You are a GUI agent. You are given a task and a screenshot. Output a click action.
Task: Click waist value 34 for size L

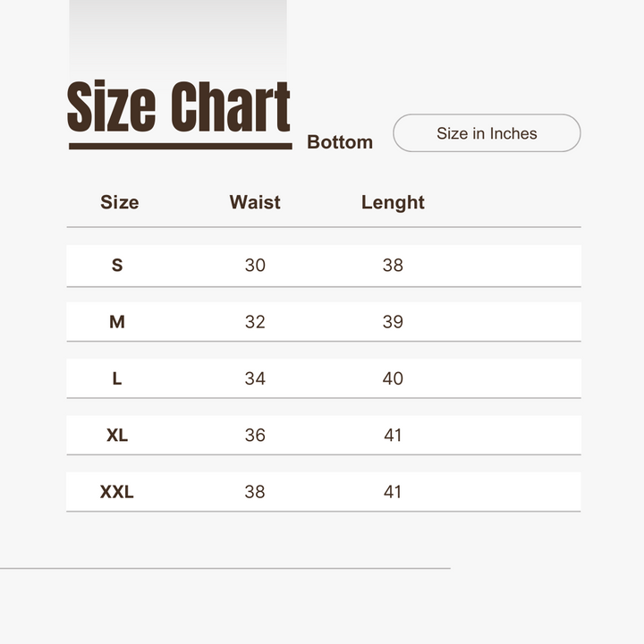pyautogui.click(x=255, y=378)
